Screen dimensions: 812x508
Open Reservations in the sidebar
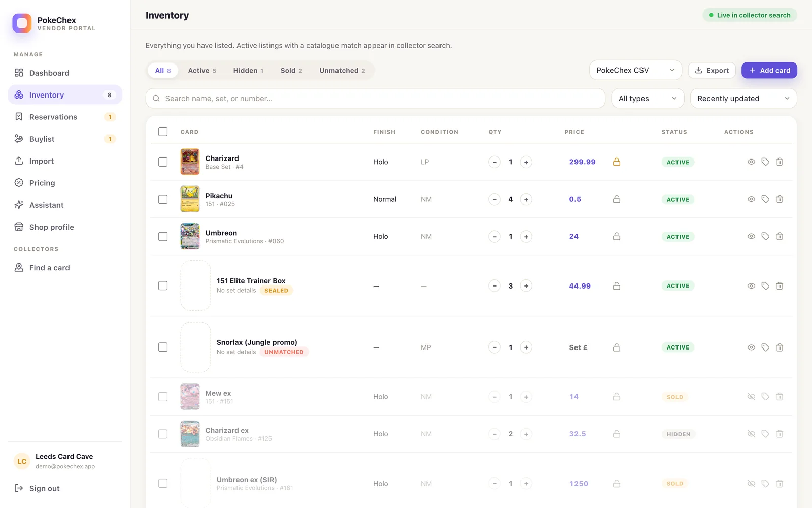pos(65,117)
